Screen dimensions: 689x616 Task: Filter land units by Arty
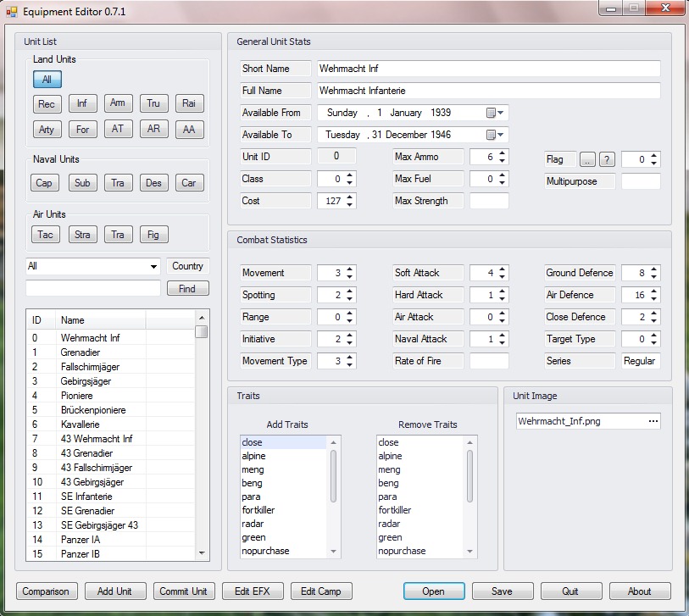tap(47, 130)
